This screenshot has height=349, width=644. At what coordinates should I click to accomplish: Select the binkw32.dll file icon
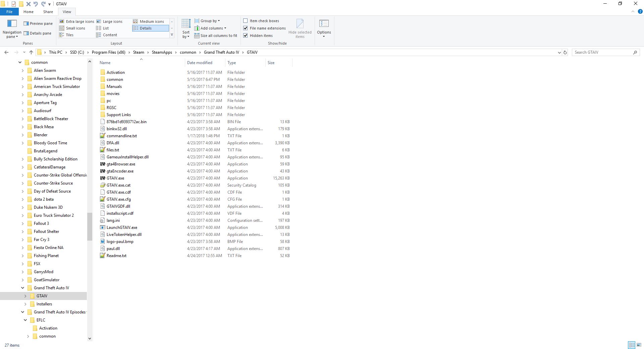pos(103,129)
